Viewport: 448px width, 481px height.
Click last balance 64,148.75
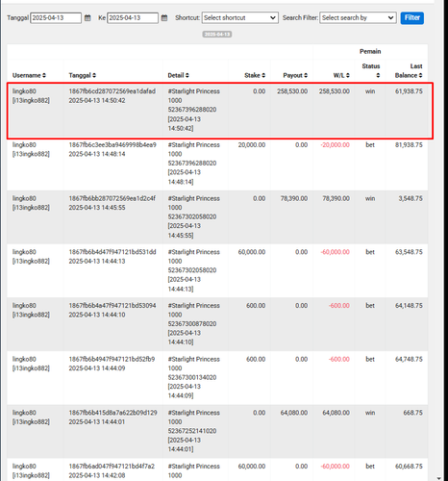(x=409, y=306)
